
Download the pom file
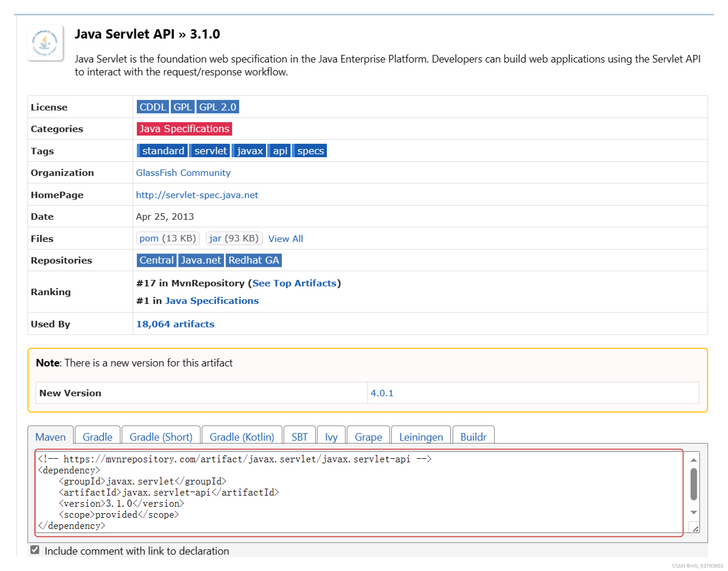pyautogui.click(x=149, y=238)
